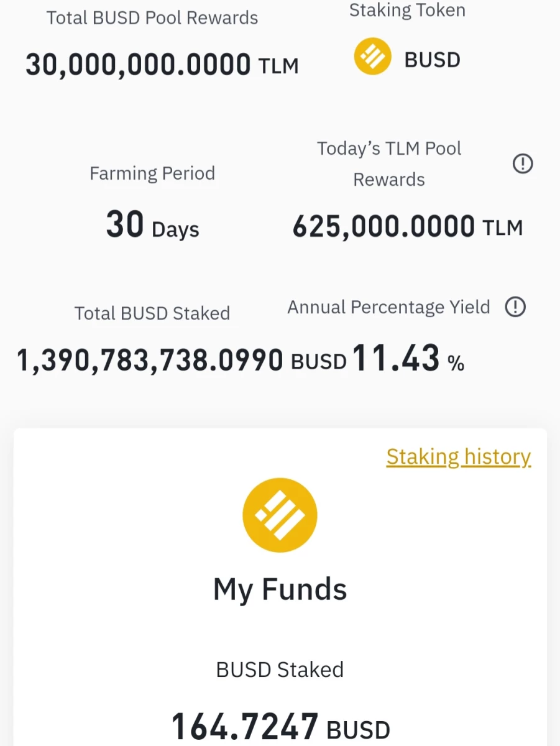Click the BUSD Staked label in My Funds
The width and height of the screenshot is (560, 746).
(x=280, y=670)
